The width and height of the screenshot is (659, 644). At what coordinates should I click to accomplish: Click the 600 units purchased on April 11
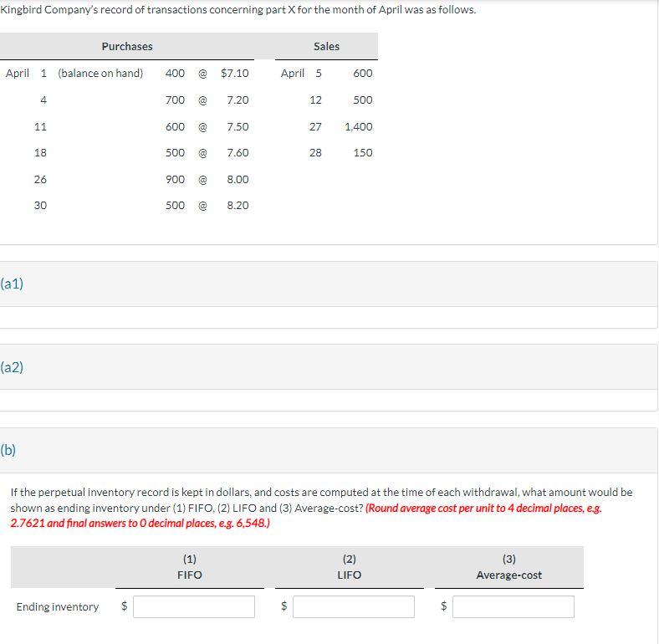(175, 126)
